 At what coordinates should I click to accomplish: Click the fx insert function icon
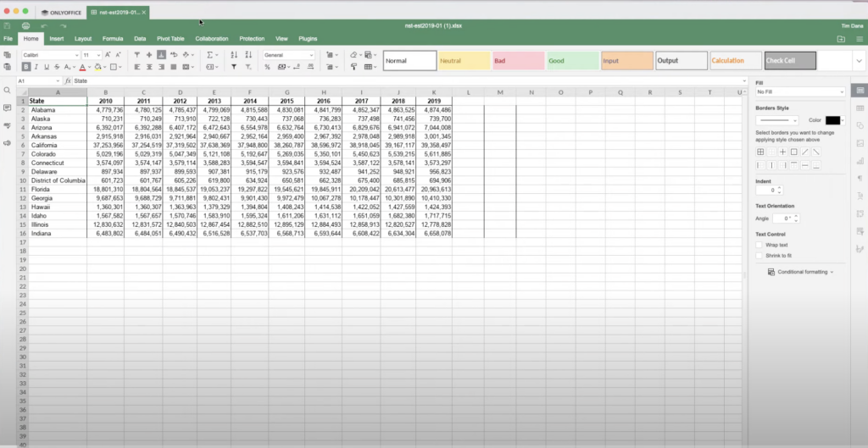pos(68,80)
